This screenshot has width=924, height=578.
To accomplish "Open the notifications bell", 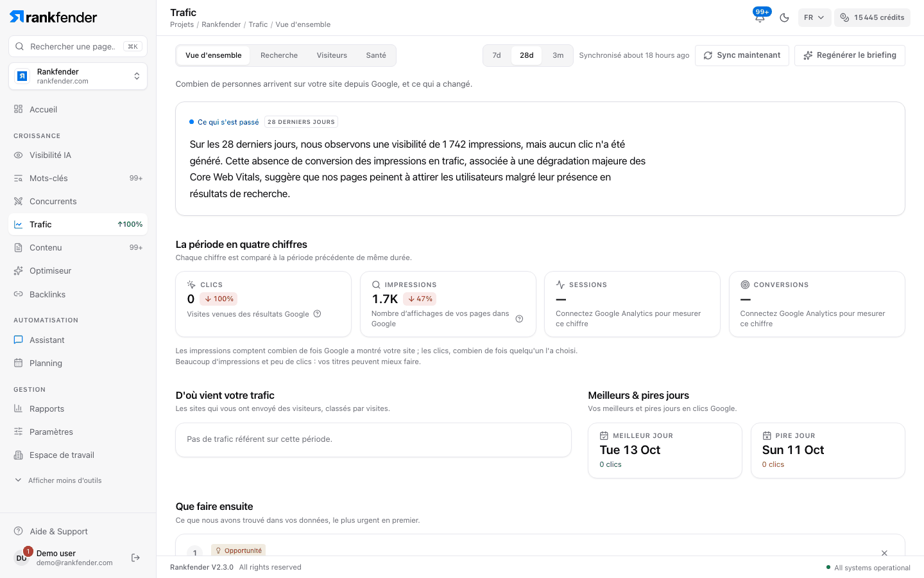I will coord(760,17).
